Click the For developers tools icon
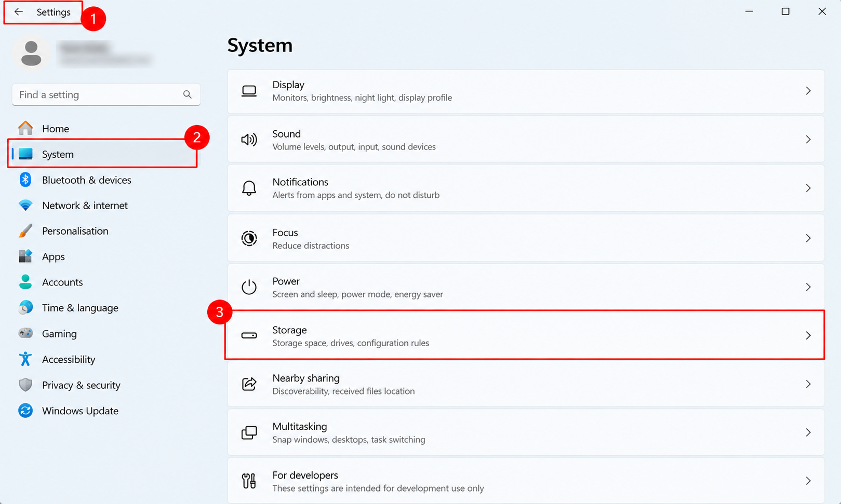This screenshot has width=841, height=504. (249, 481)
